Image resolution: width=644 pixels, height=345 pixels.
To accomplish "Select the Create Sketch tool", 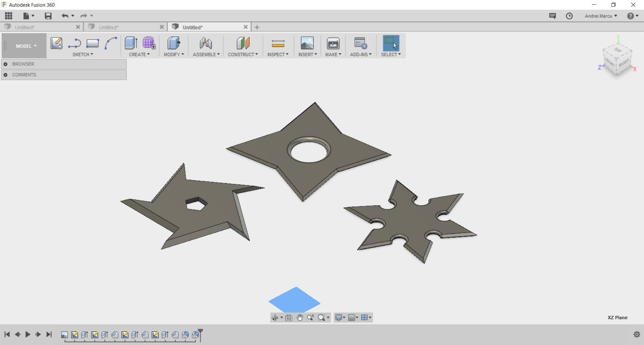I will coord(56,44).
